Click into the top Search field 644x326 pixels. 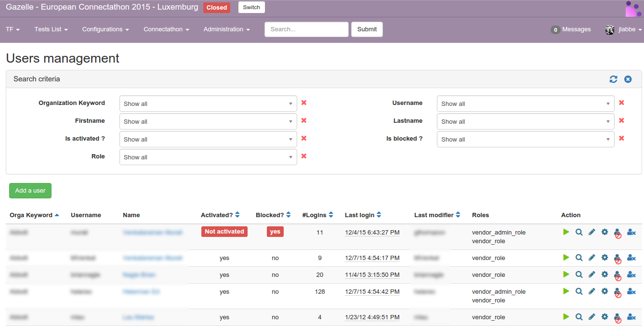[x=306, y=29]
